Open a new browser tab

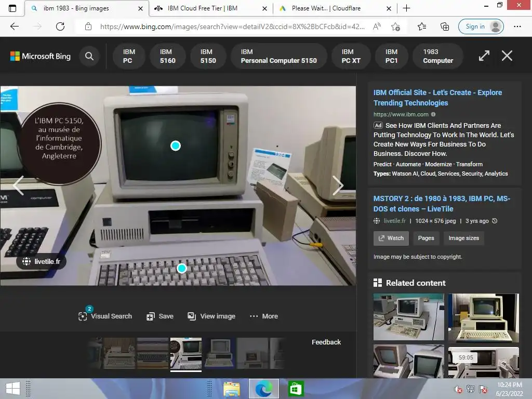pos(406,8)
